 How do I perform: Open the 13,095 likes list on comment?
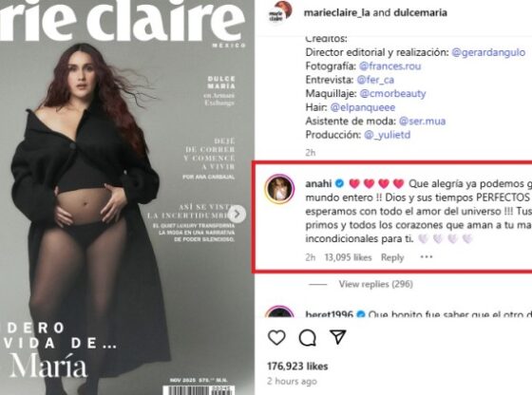pyautogui.click(x=348, y=257)
